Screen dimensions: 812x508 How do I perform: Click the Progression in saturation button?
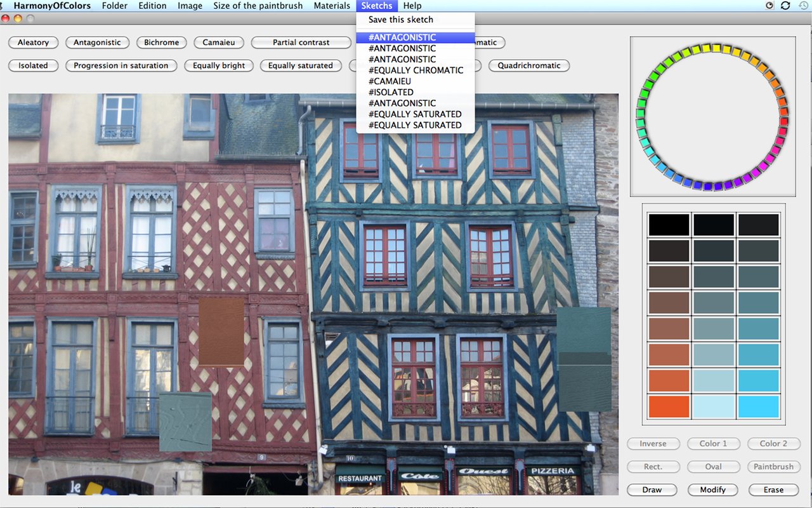(121, 65)
